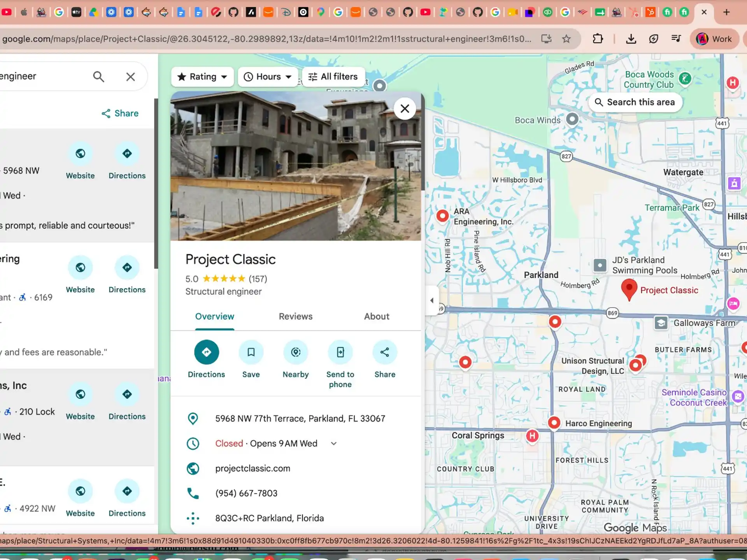The width and height of the screenshot is (747, 560).
Task: Click the 157 reviews count
Action: click(258, 279)
